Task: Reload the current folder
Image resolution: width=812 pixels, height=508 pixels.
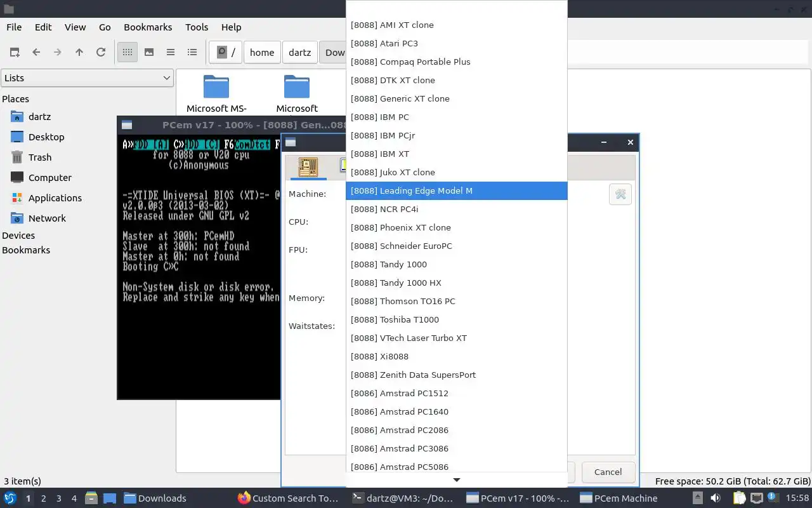Action: (101, 52)
